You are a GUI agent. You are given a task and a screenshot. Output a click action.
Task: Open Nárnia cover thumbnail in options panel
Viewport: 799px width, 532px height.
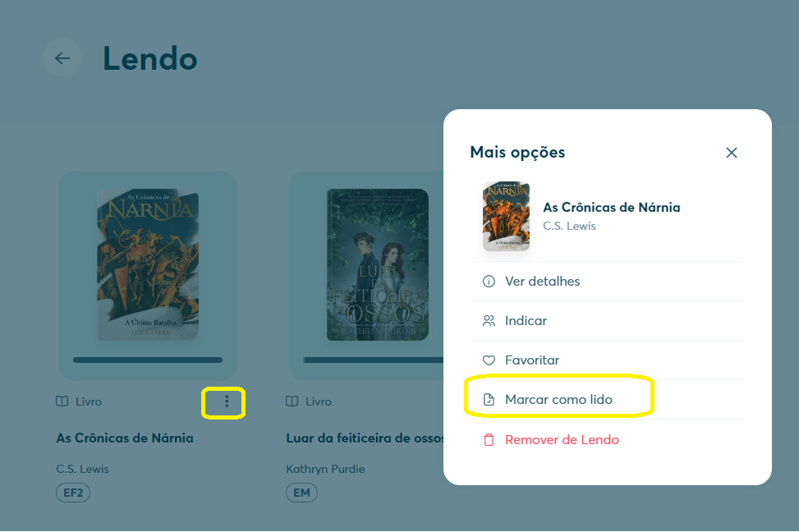(x=506, y=216)
